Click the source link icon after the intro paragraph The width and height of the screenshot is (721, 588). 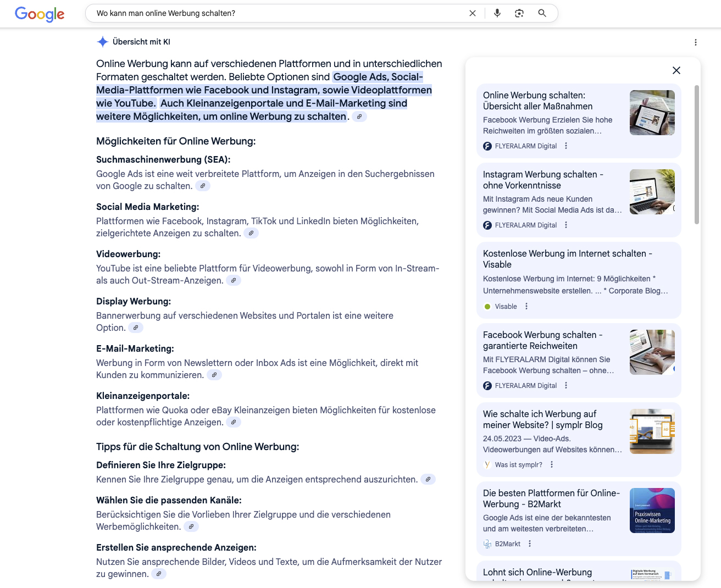click(359, 117)
